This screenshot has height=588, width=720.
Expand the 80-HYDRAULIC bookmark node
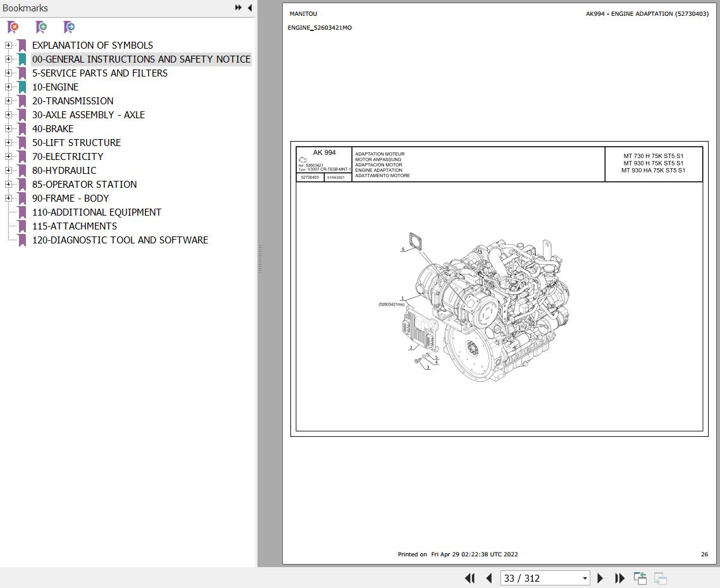[8, 171]
